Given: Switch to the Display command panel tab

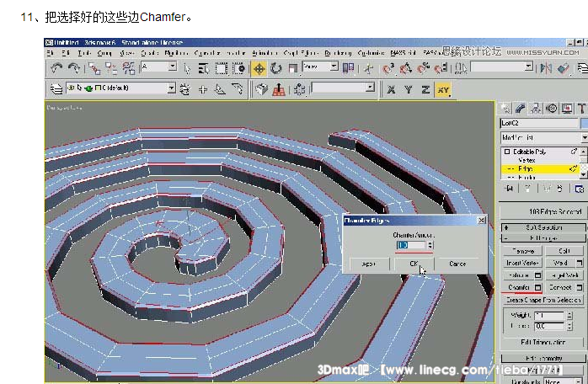Looking at the screenshot, I should [x=567, y=109].
